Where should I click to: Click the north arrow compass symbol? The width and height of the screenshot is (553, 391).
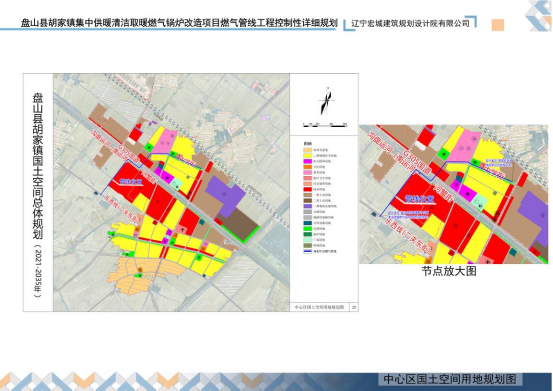coord(327,101)
